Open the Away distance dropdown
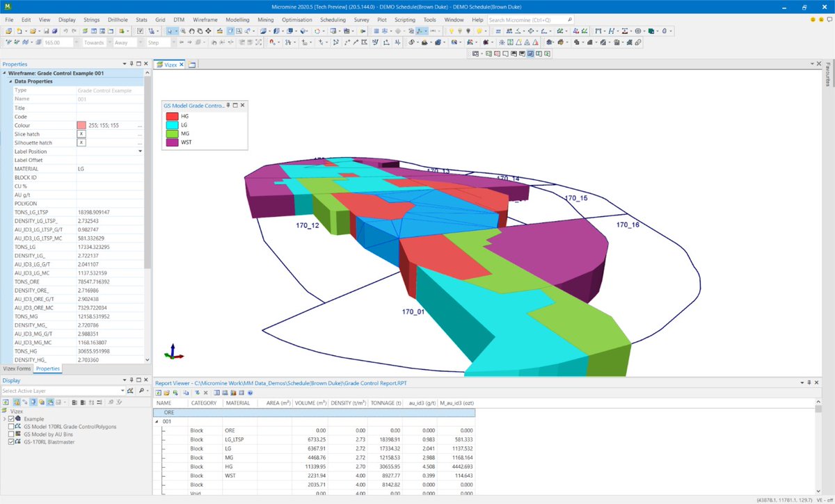835x504 pixels. [140, 42]
